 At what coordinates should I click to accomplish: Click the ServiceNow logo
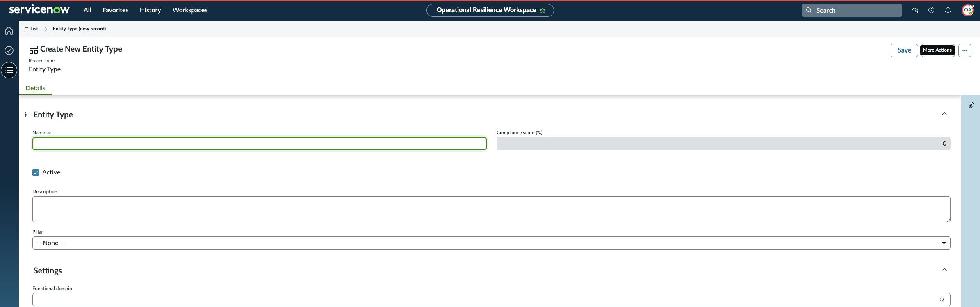[x=39, y=9]
